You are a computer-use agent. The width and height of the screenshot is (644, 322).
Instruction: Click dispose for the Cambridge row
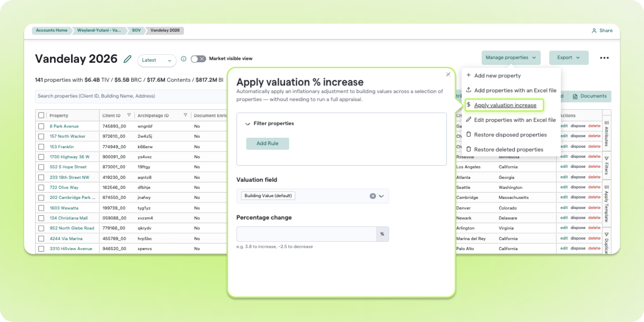(x=578, y=197)
